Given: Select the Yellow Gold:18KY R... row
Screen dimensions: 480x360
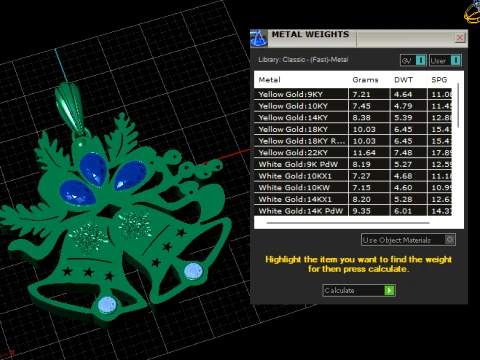Looking at the screenshot, I should click(x=353, y=141).
